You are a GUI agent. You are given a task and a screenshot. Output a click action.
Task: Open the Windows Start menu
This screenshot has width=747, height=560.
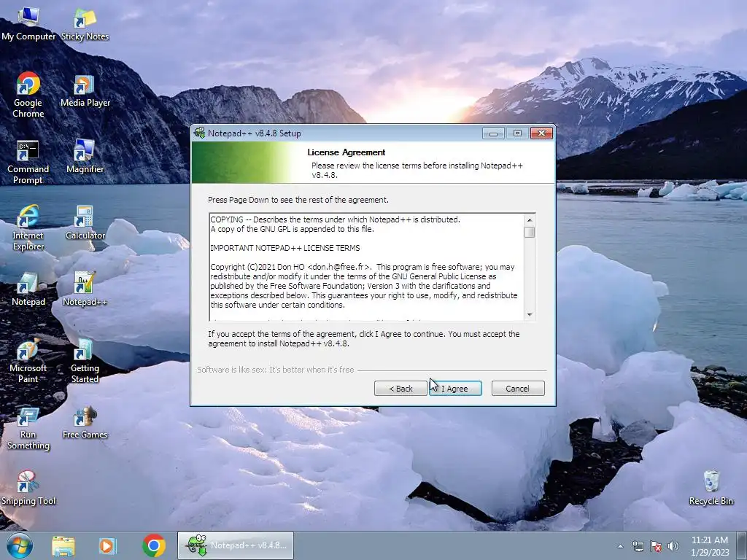click(20, 545)
